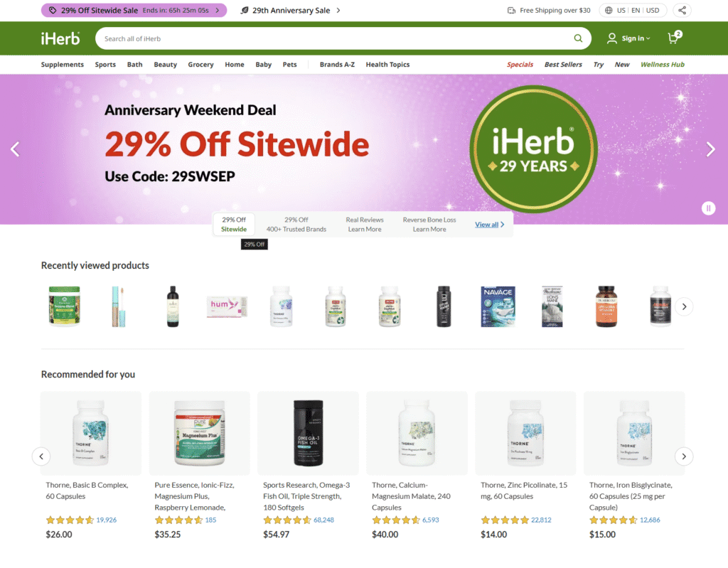Image resolution: width=728 pixels, height=568 pixels.
Task: Pause the hero banner slideshow
Action: tap(708, 208)
